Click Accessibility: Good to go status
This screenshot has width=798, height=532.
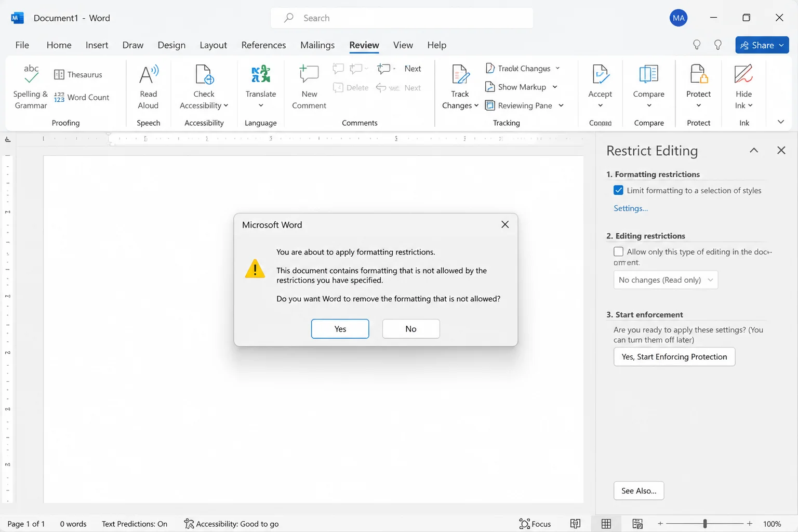(231, 524)
